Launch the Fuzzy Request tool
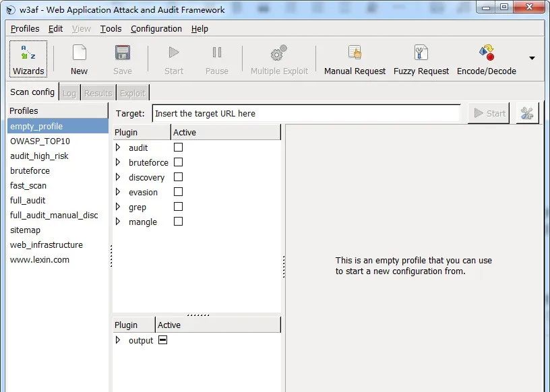Image resolution: width=550 pixels, height=392 pixels. (x=421, y=59)
